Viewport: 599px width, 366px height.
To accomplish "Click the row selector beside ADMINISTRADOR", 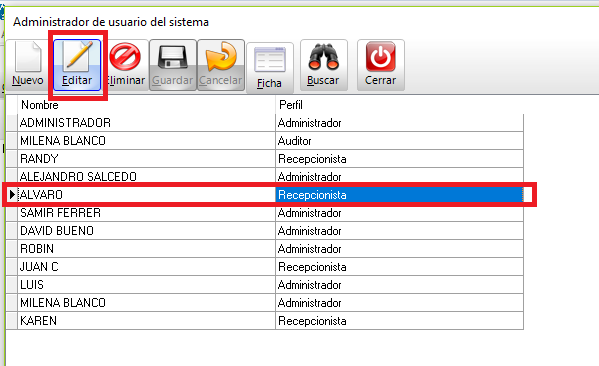I will [x=12, y=123].
